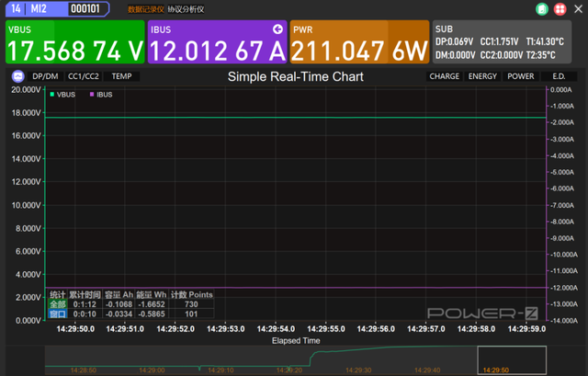Screen dimensions: 588x376
Task: Click the green grid icon at top right
Action: (543, 9)
